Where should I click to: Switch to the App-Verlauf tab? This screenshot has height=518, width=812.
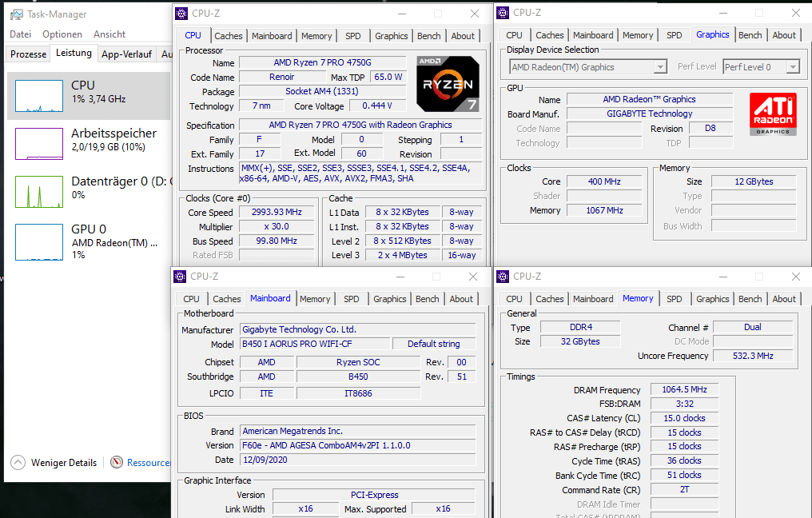(x=126, y=54)
